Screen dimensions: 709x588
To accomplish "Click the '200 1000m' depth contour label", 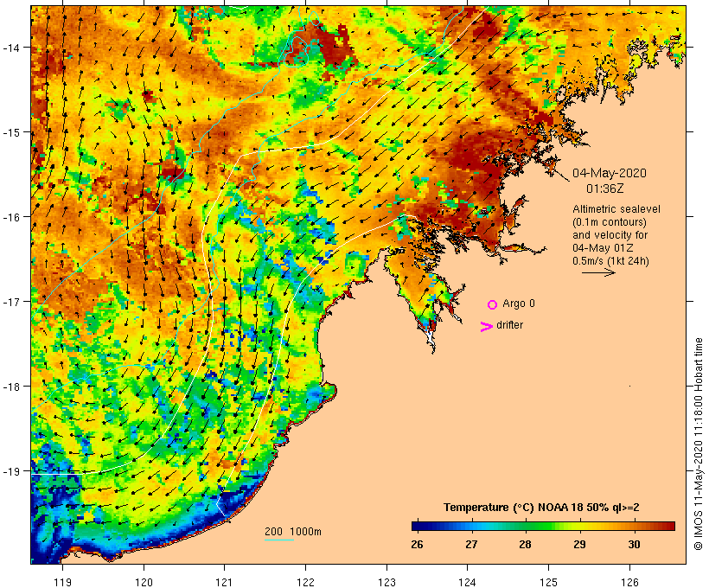I will (293, 532).
